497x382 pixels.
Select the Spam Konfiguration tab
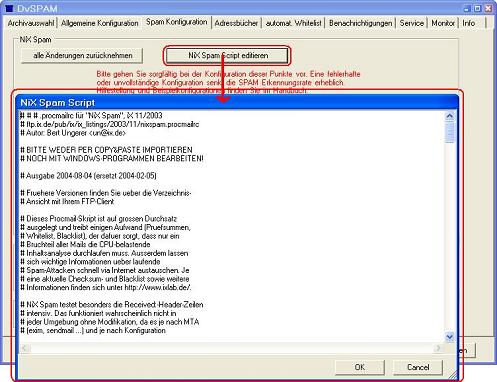pos(177,22)
